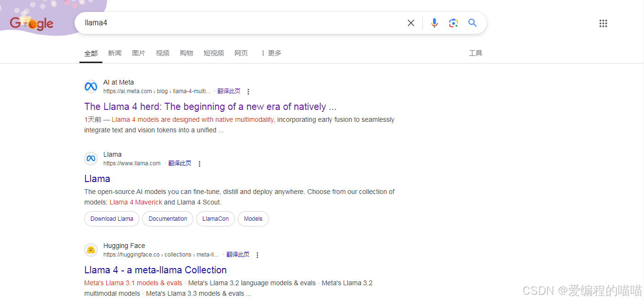Click the Google doodle logo
The width and height of the screenshot is (644, 301).
(32, 23)
